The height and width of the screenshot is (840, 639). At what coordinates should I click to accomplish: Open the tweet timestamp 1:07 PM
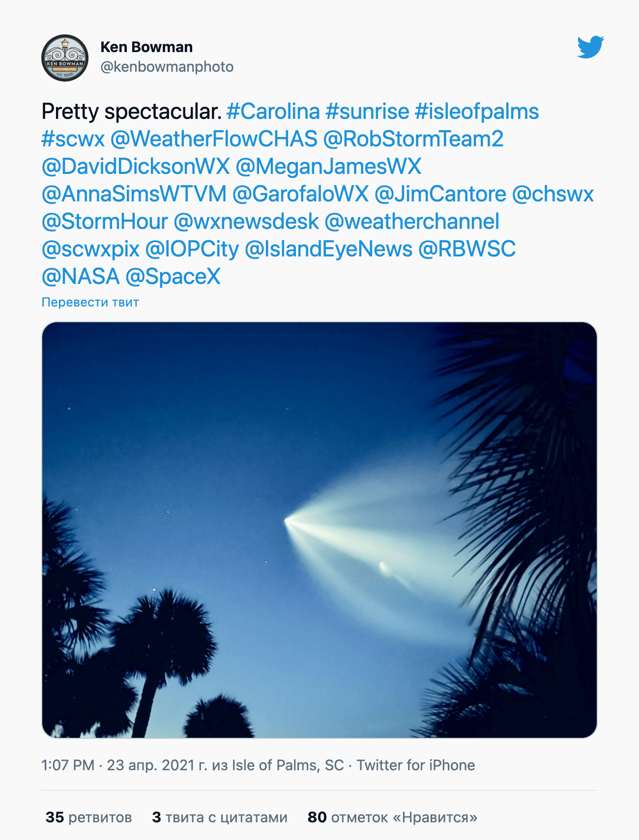tap(68, 765)
